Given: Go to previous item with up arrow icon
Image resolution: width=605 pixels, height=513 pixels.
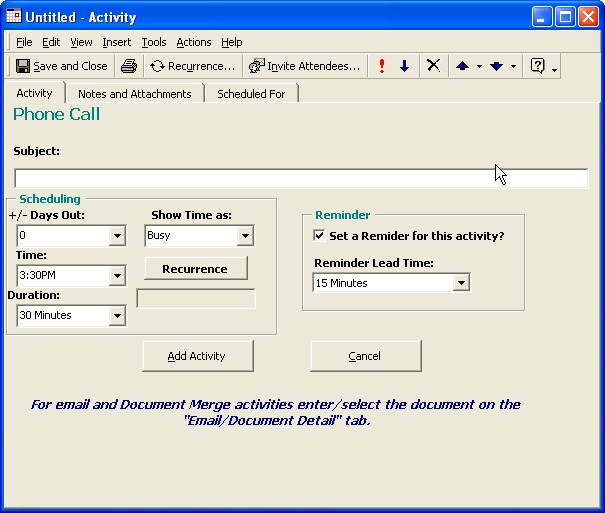Looking at the screenshot, I should click(x=462, y=66).
